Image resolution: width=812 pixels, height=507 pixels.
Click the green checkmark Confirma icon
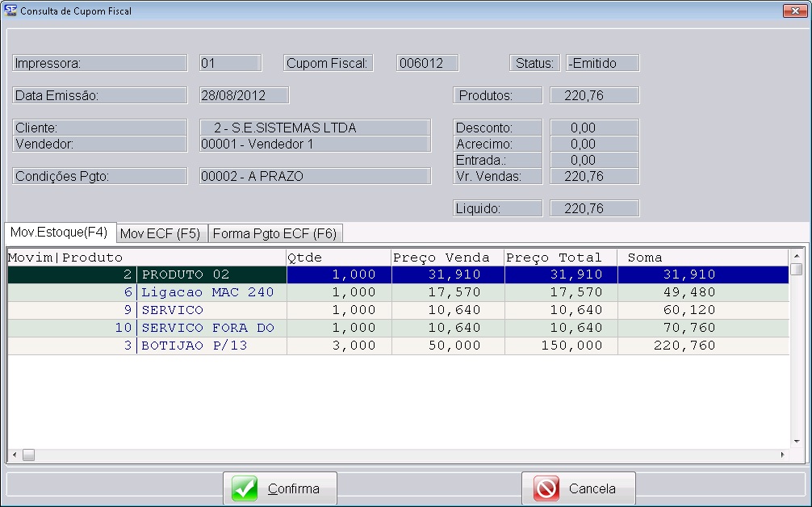245,488
